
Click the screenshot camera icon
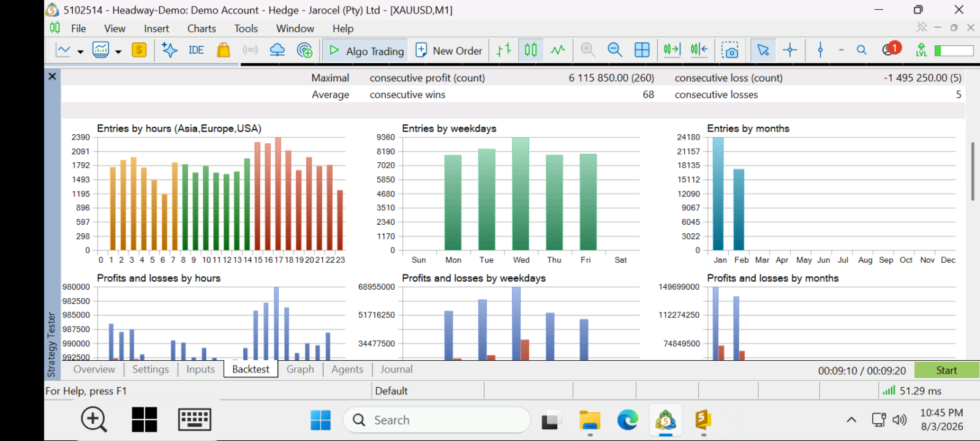(730, 50)
